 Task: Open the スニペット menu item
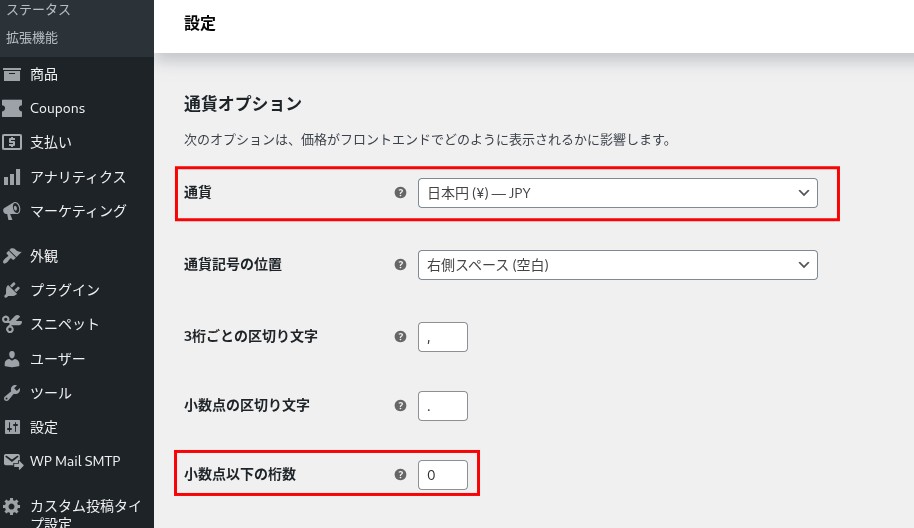tap(64, 324)
